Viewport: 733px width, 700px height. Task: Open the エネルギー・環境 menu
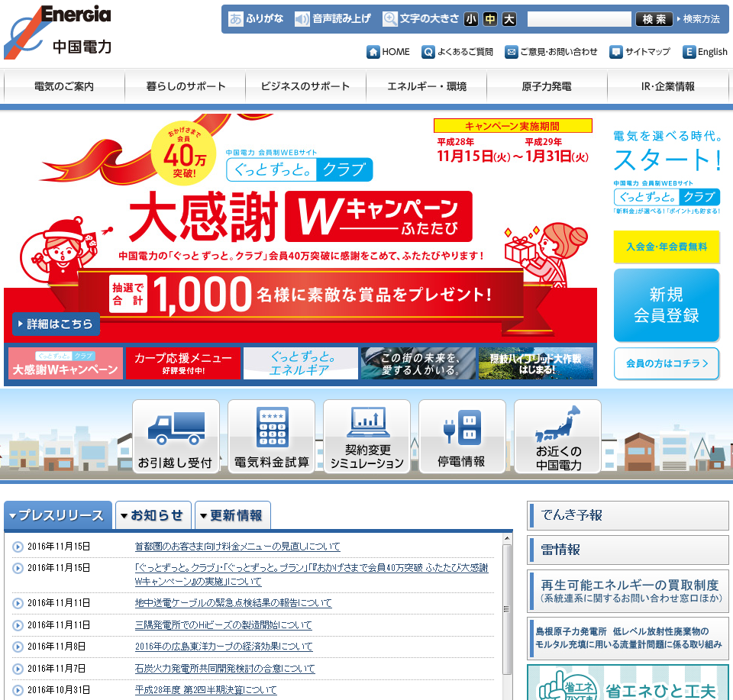426,86
